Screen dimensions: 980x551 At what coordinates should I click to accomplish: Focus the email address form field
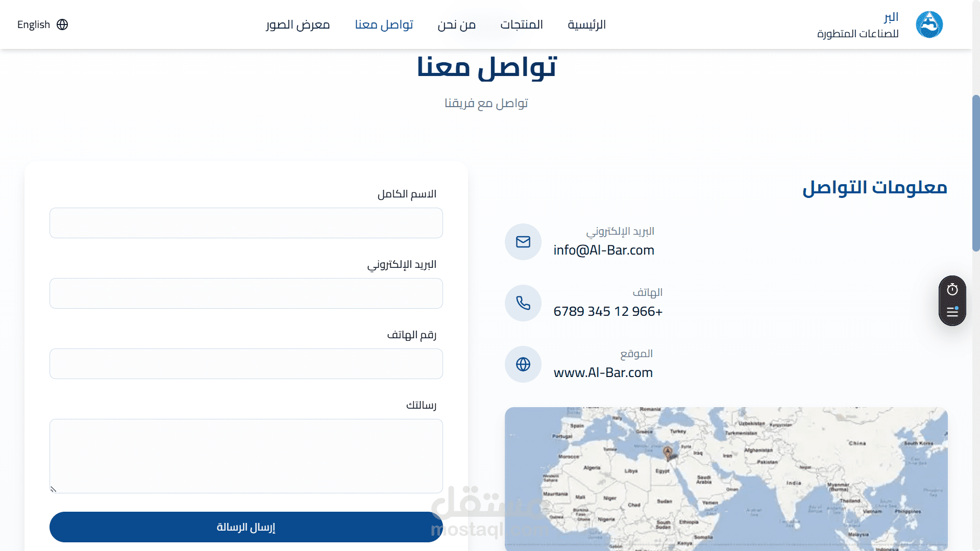246,293
